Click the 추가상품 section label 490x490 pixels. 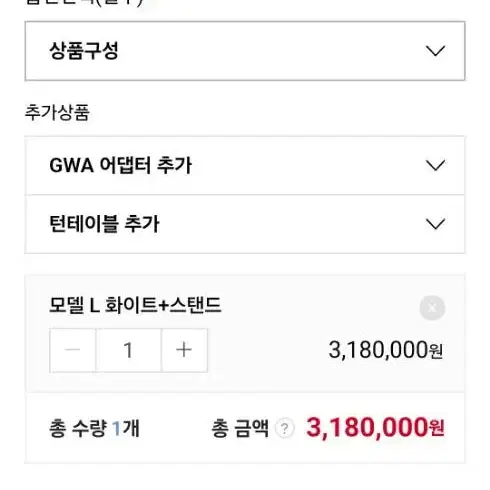pos(57,112)
